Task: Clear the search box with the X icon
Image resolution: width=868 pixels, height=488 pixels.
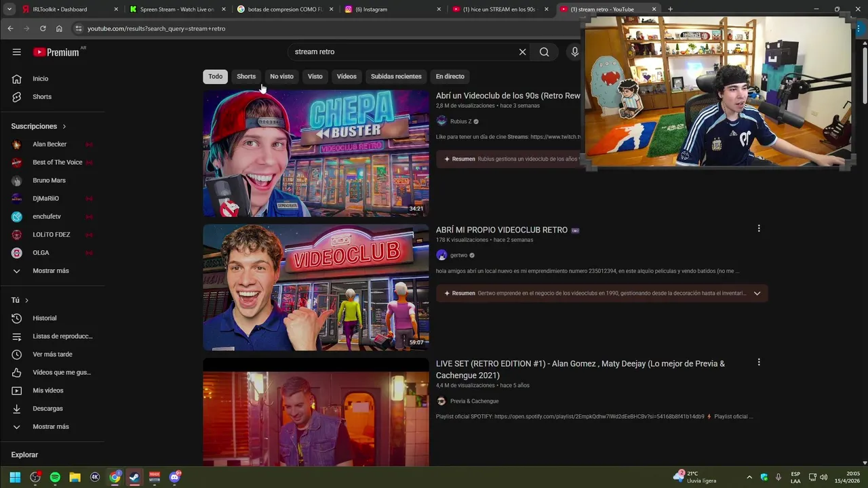Action: coord(522,52)
